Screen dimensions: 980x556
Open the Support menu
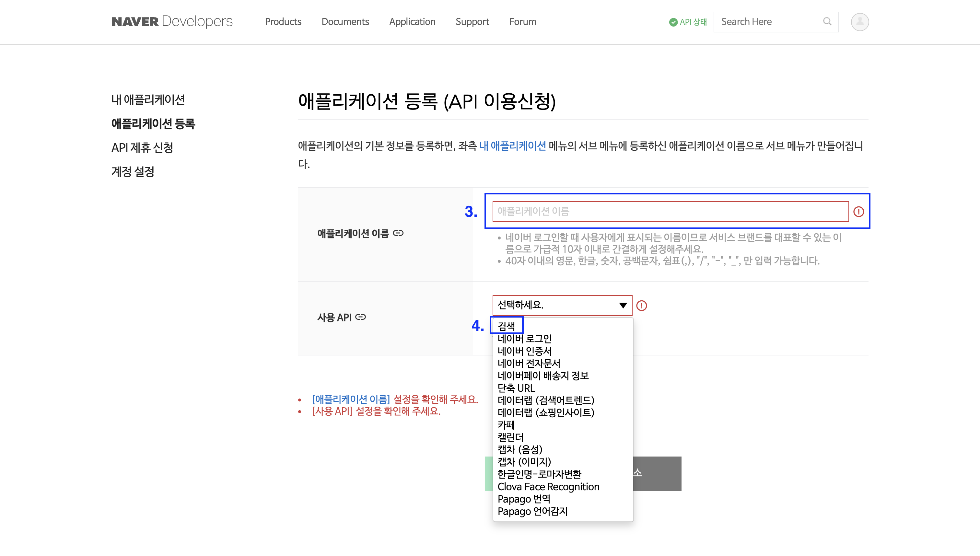point(472,22)
